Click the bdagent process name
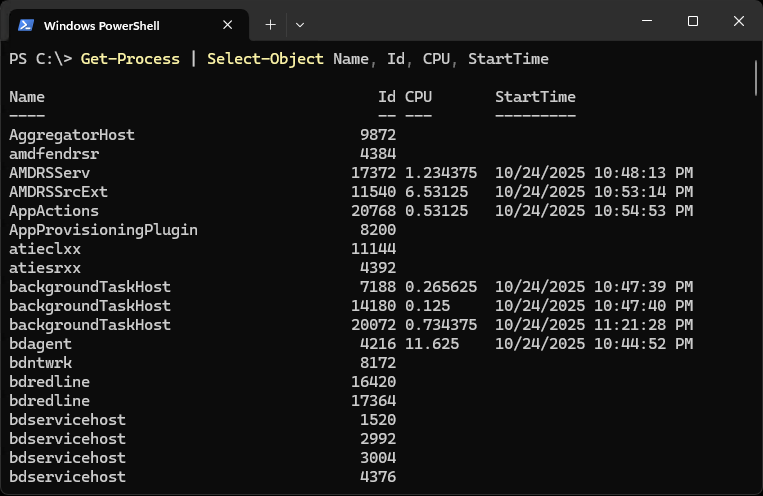Screen dimensions: 763x496 click(40, 344)
